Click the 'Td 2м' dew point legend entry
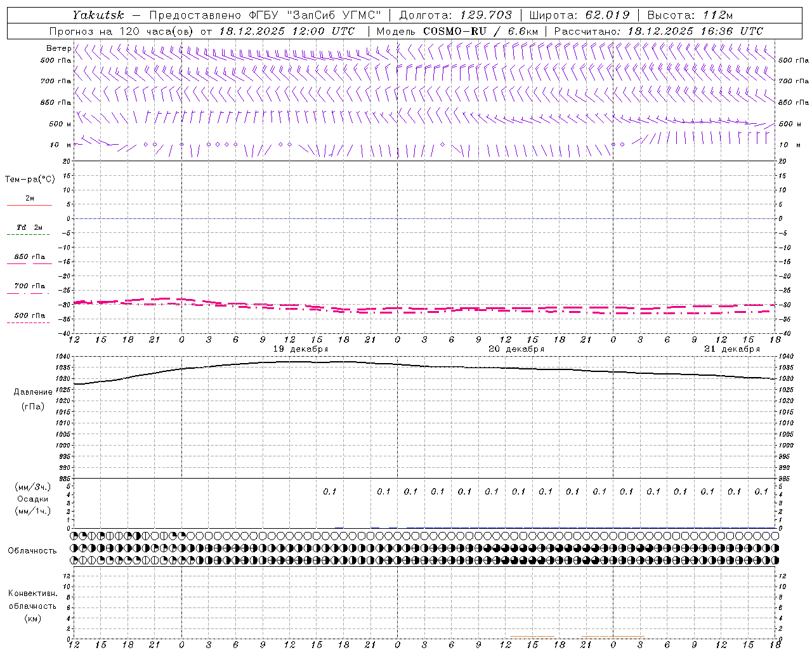This screenshot has width=812, height=650. [x=30, y=227]
